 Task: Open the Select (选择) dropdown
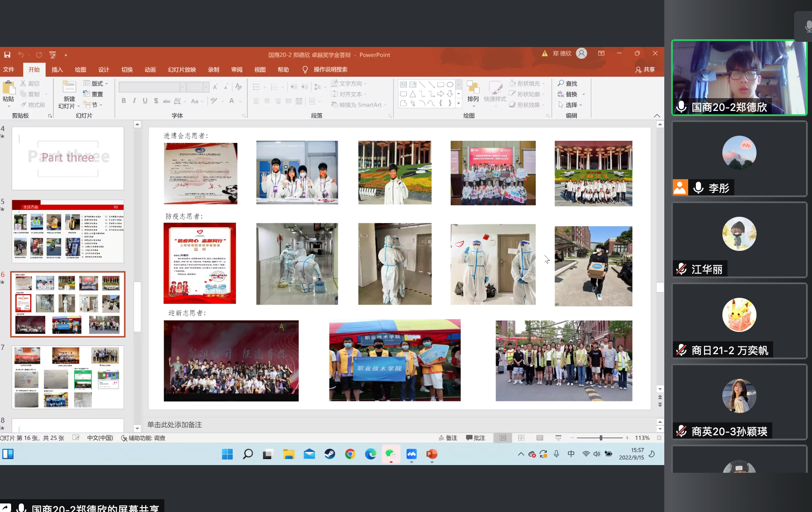click(570, 105)
